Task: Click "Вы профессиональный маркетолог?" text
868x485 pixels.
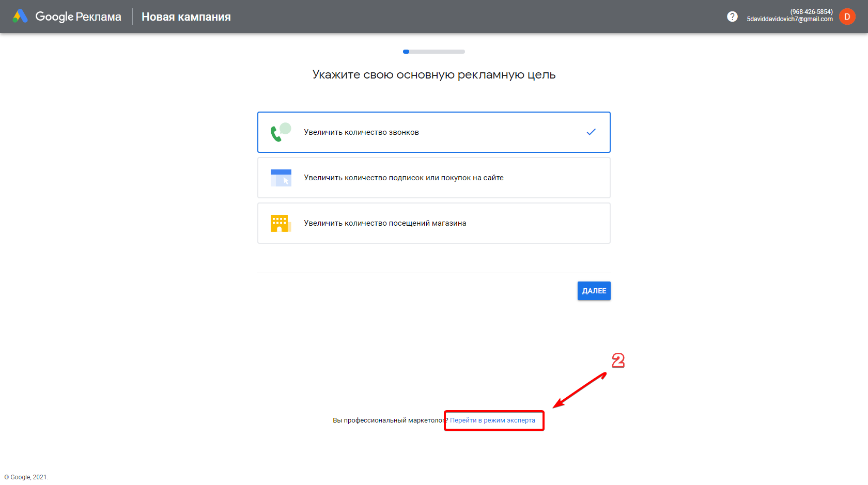Action: [391, 420]
